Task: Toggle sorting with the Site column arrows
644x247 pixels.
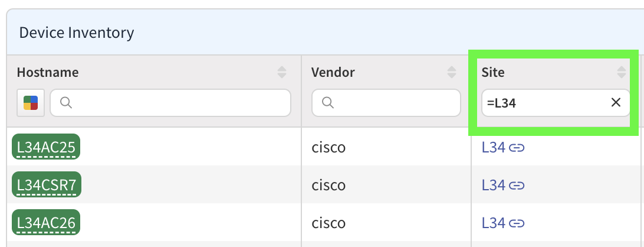Action: tap(621, 73)
